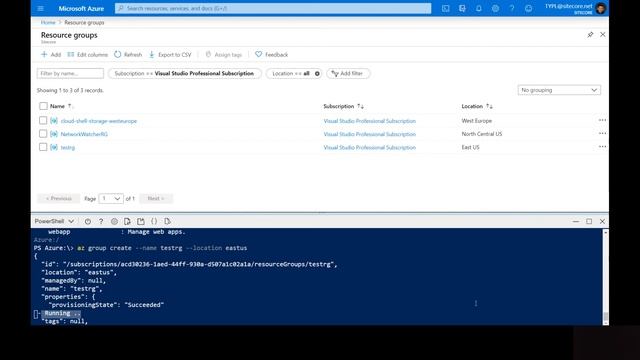Open the Directory and subscription filter icon
The width and height of the screenshot is (640, 360).
pyautogui.click(x=462, y=8)
